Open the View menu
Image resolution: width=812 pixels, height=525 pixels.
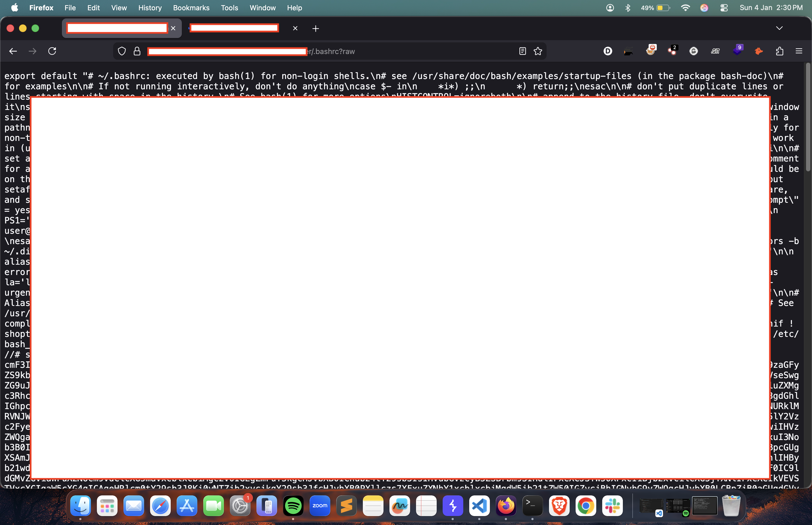(x=119, y=8)
